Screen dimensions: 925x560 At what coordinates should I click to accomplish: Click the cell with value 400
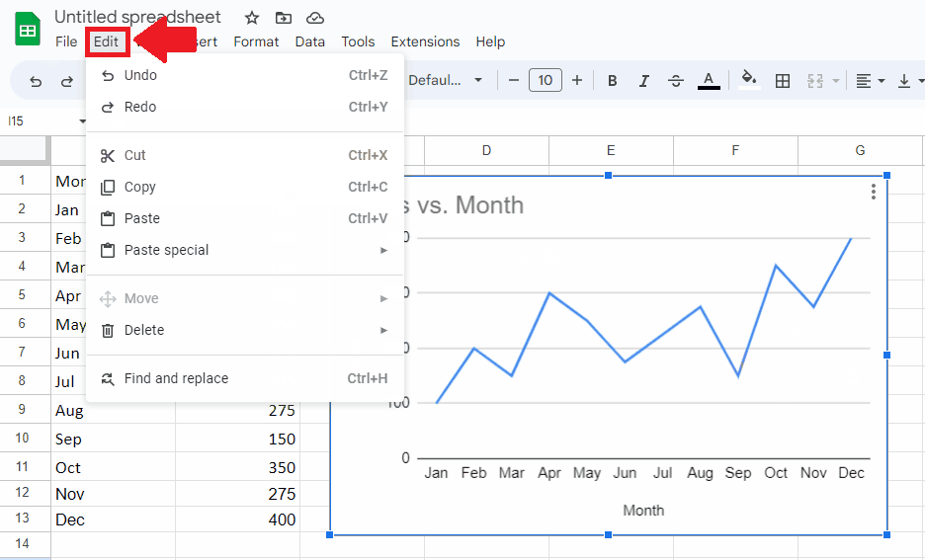tap(237, 520)
